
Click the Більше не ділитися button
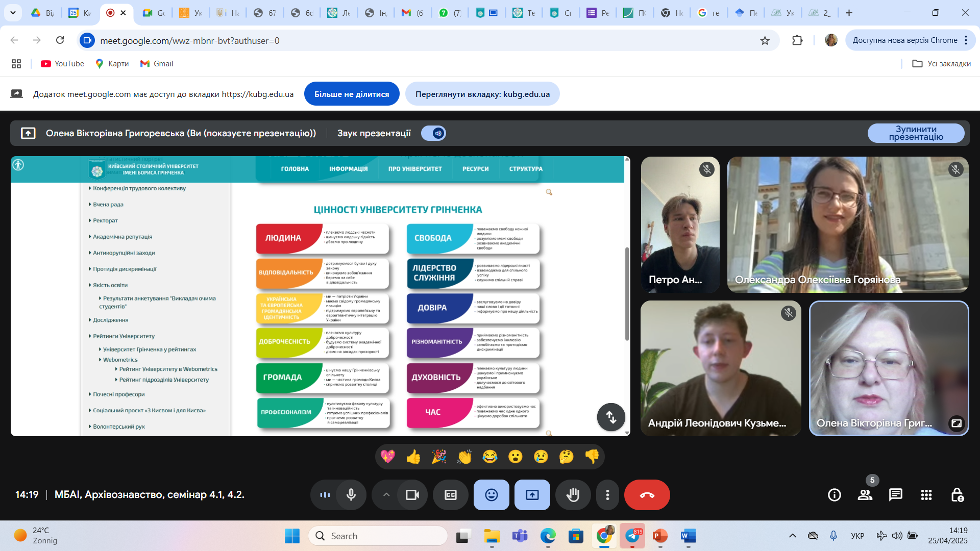click(x=352, y=94)
